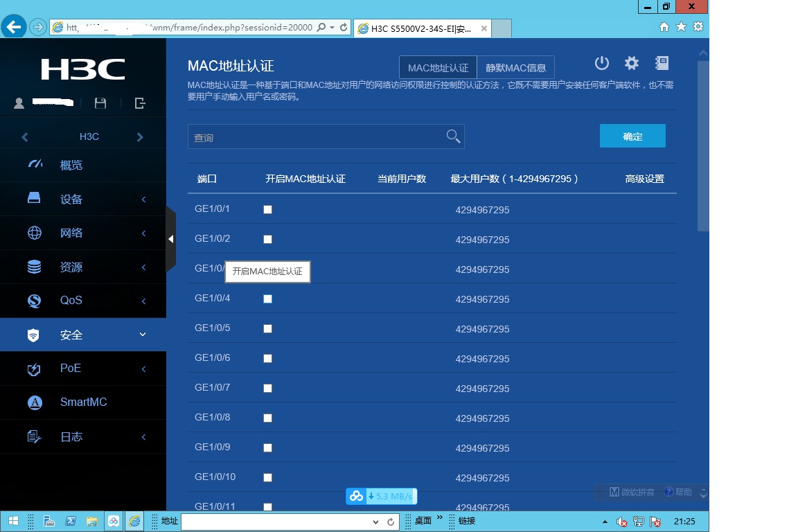This screenshot has height=532, width=798.
Task: Click the save configuration floppy icon
Action: pos(100,103)
